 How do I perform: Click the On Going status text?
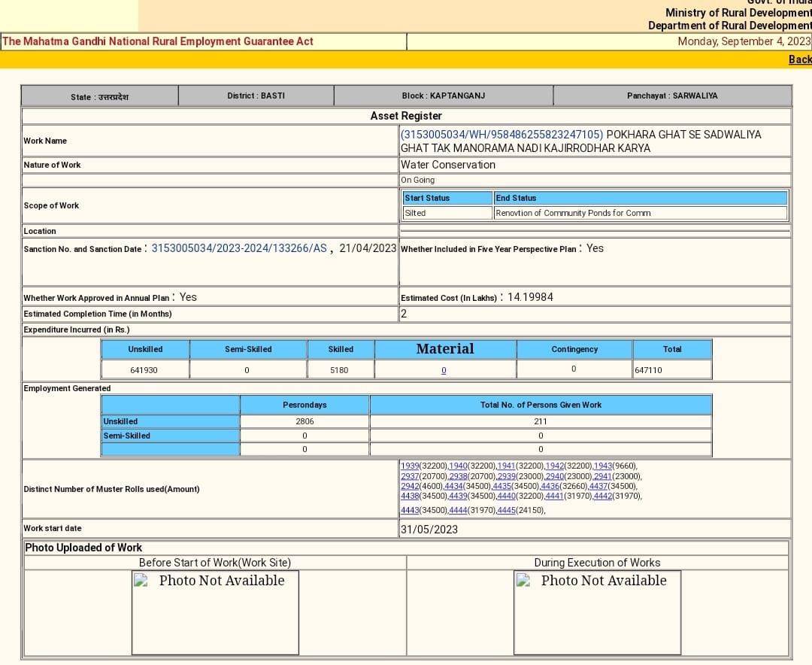click(x=417, y=180)
